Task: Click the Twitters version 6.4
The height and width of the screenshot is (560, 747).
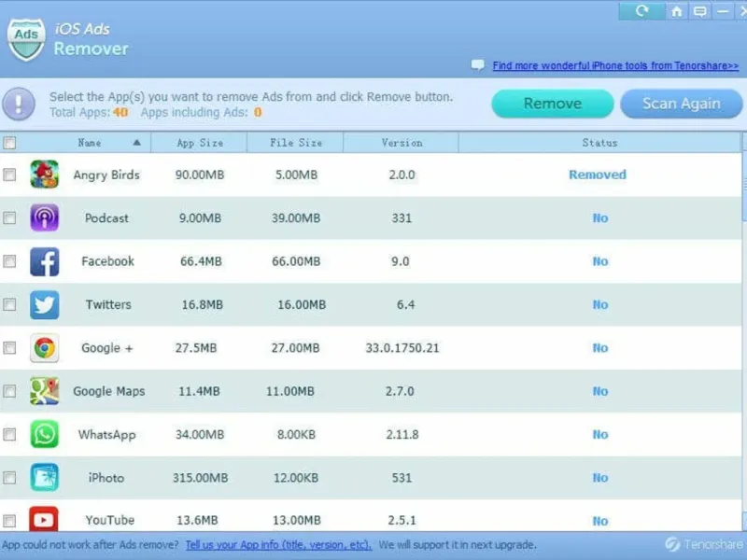Action: point(405,305)
